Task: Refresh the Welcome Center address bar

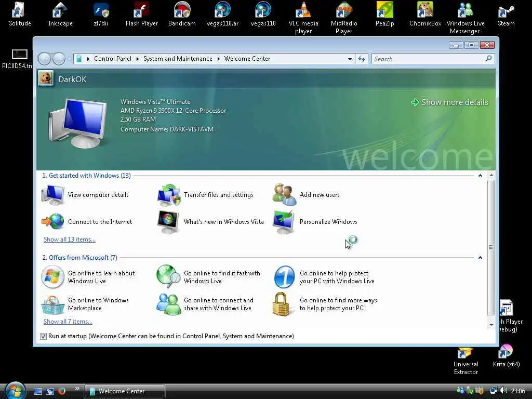Action: [x=362, y=59]
